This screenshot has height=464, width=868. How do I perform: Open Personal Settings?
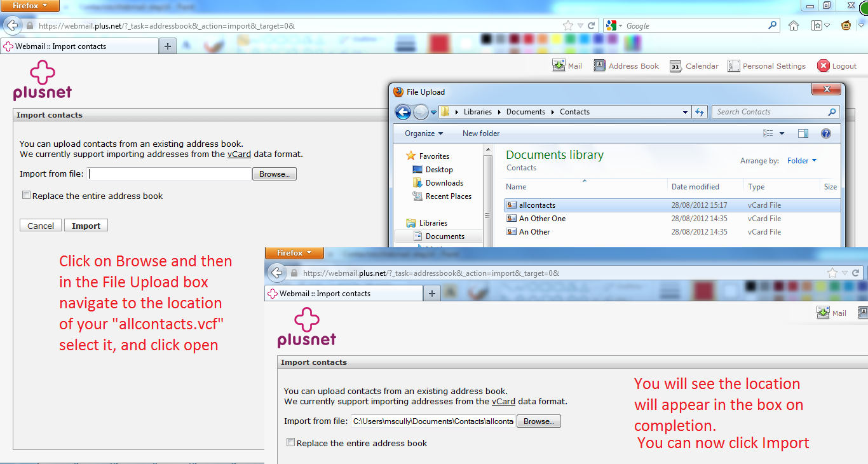pos(766,65)
